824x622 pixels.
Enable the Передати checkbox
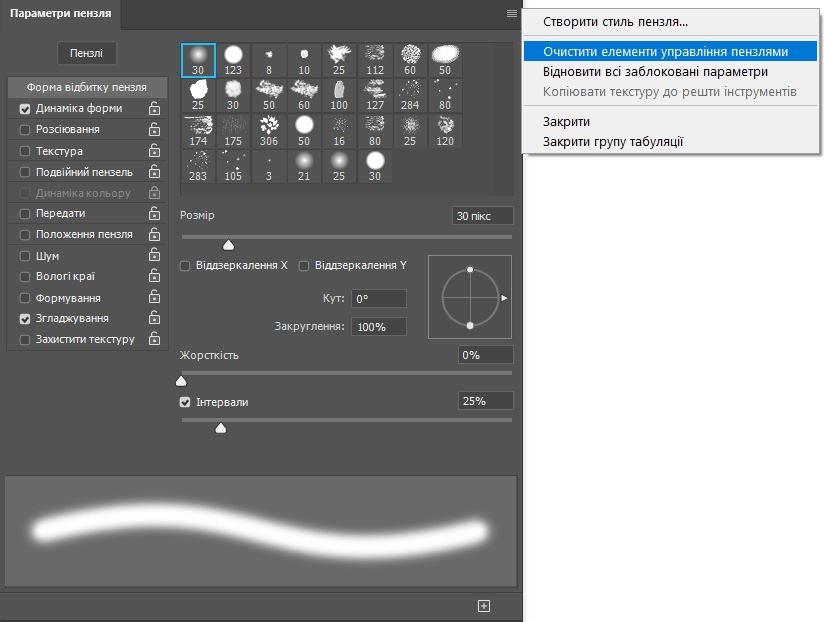click(x=25, y=214)
